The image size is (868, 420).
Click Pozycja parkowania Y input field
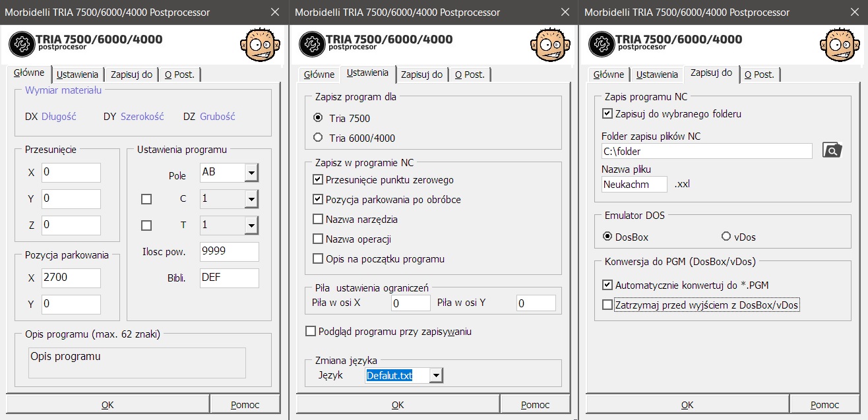pos(71,305)
